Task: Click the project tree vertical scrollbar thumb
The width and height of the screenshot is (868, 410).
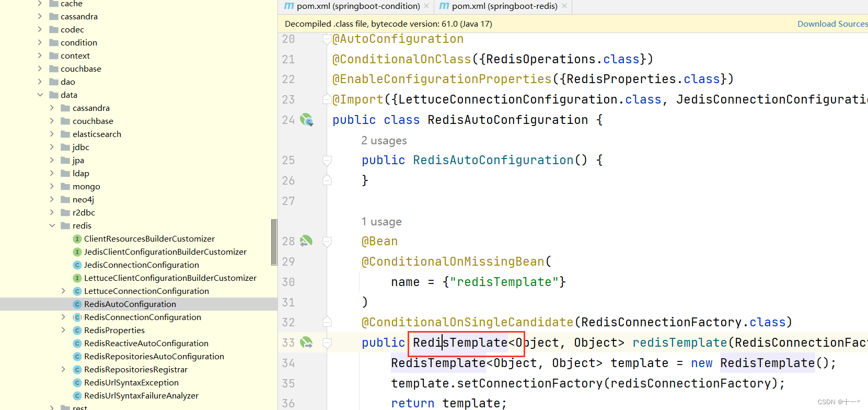Action: pyautogui.click(x=274, y=242)
